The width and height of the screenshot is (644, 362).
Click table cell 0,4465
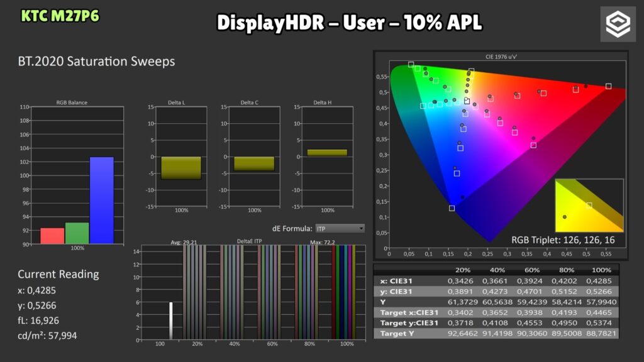pos(599,312)
